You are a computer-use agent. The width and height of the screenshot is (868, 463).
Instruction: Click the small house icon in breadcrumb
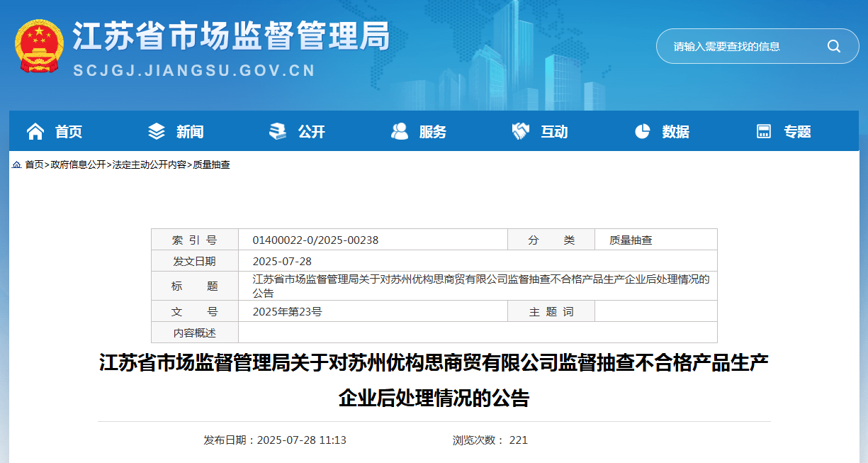coord(16,164)
